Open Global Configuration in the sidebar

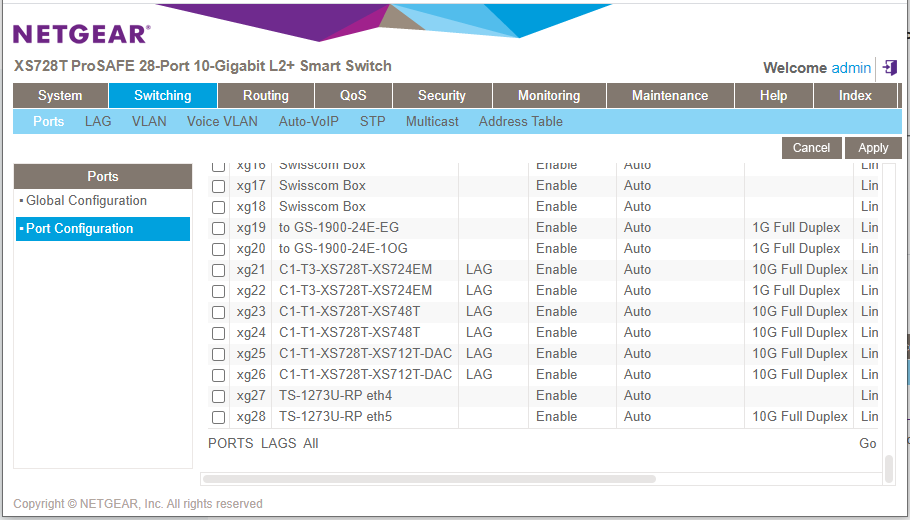click(x=86, y=201)
